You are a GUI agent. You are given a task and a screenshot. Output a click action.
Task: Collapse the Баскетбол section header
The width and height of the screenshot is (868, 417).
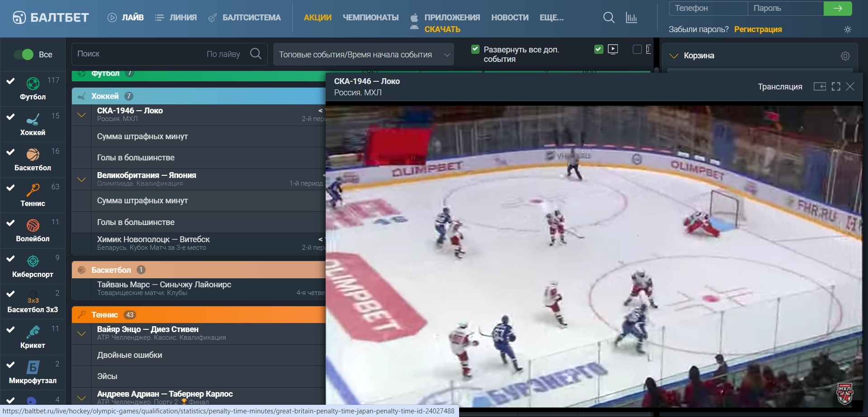point(199,270)
